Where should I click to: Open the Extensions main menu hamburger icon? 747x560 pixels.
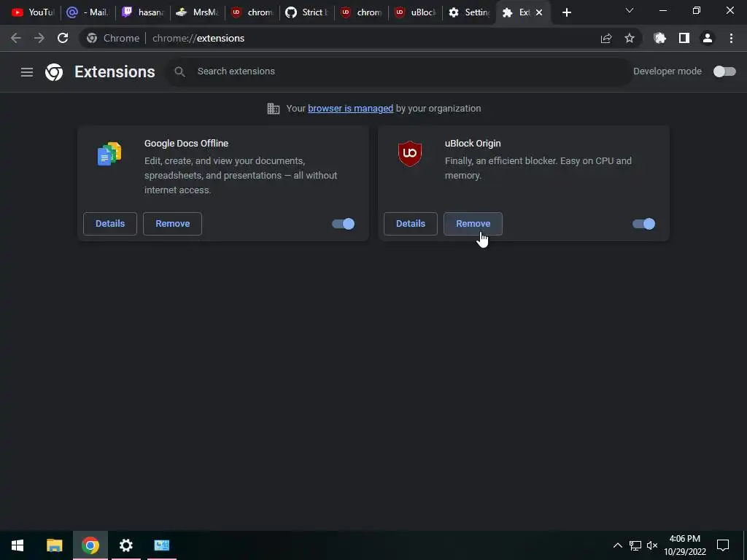(x=27, y=72)
